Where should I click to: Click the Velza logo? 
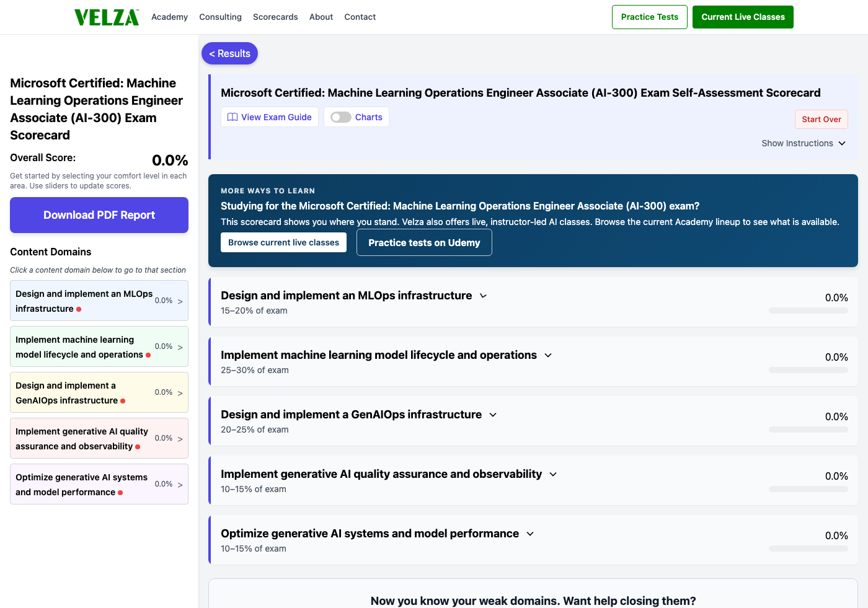point(107,17)
